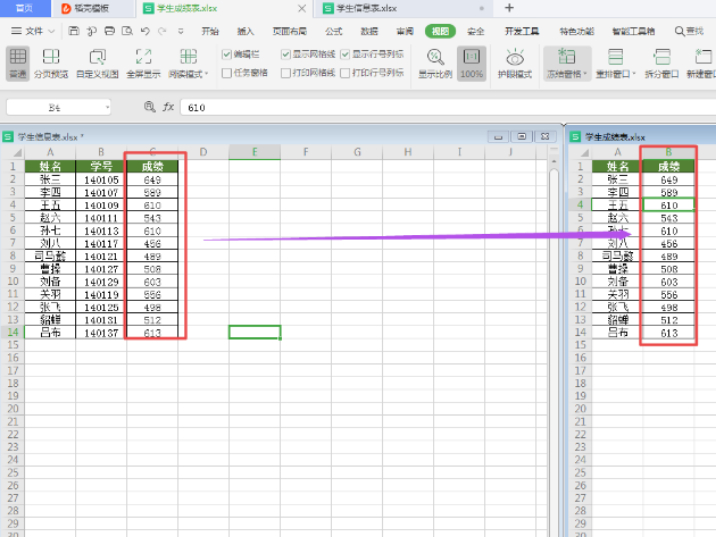Expand quick access toolbar customize arrow
Image resolution: width=716 pixels, height=537 pixels.
tap(181, 31)
